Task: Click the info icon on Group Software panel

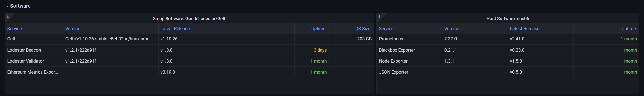Action: [8, 16]
